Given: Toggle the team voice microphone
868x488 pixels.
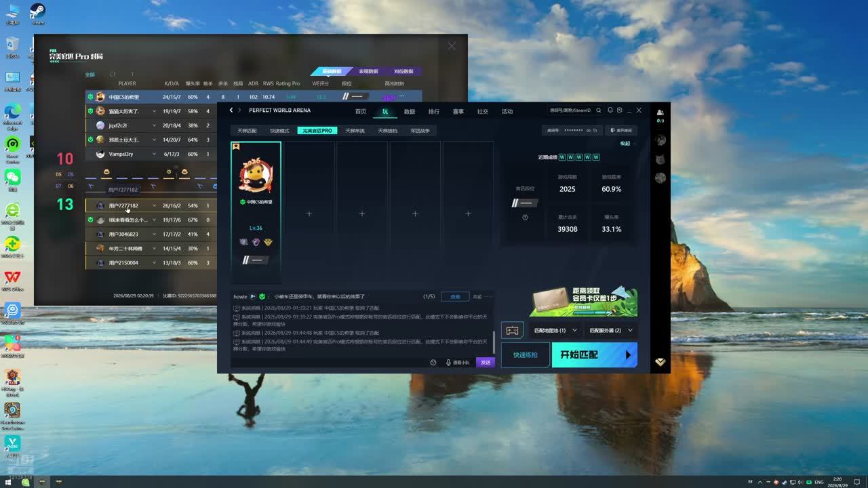Looking at the screenshot, I should (x=448, y=363).
